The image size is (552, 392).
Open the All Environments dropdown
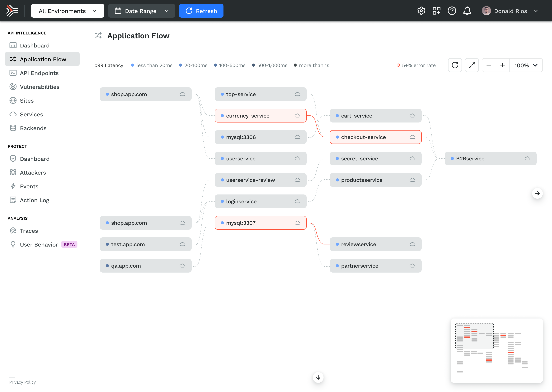67,11
